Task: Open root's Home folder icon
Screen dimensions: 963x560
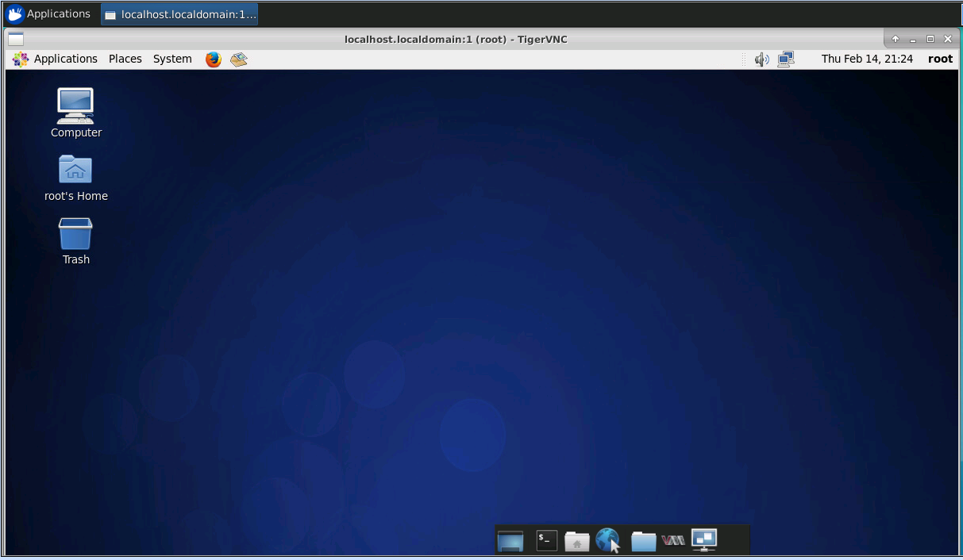Action: point(75,170)
